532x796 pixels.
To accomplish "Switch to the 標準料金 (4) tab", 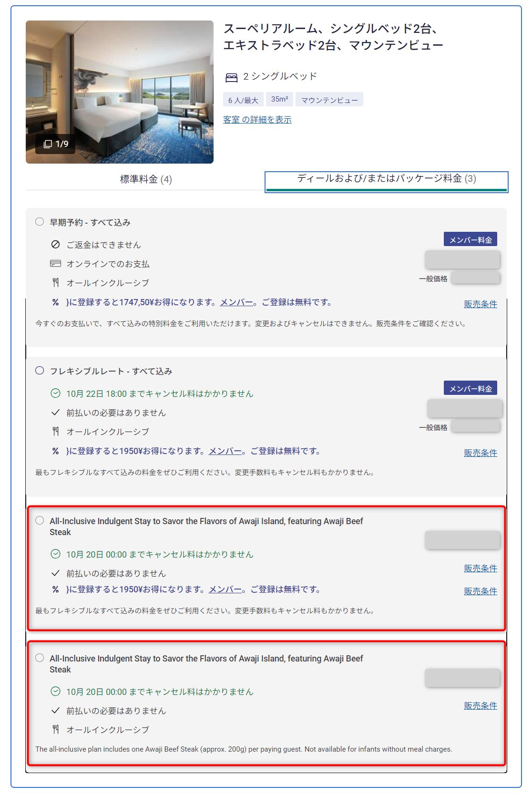I will (x=145, y=179).
